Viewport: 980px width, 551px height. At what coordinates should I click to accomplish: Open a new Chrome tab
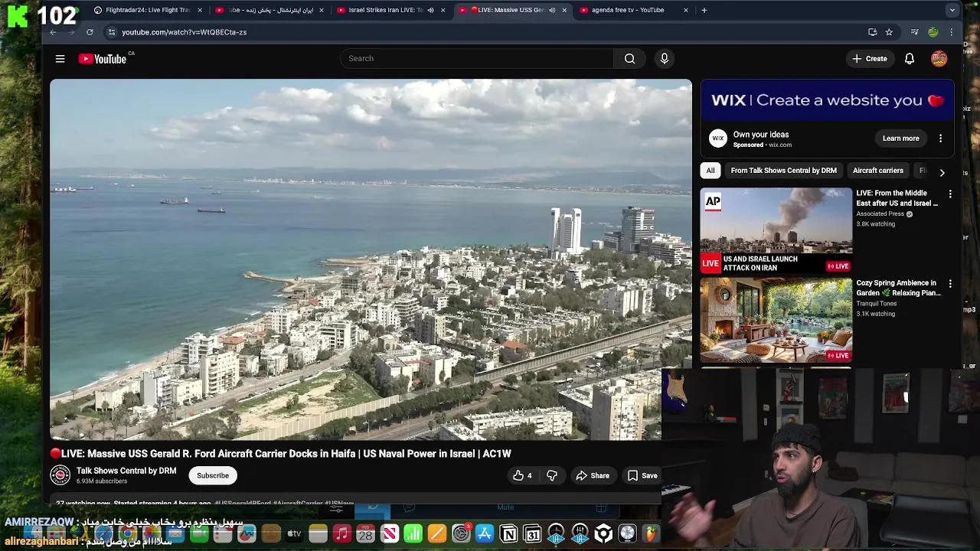pos(704,10)
